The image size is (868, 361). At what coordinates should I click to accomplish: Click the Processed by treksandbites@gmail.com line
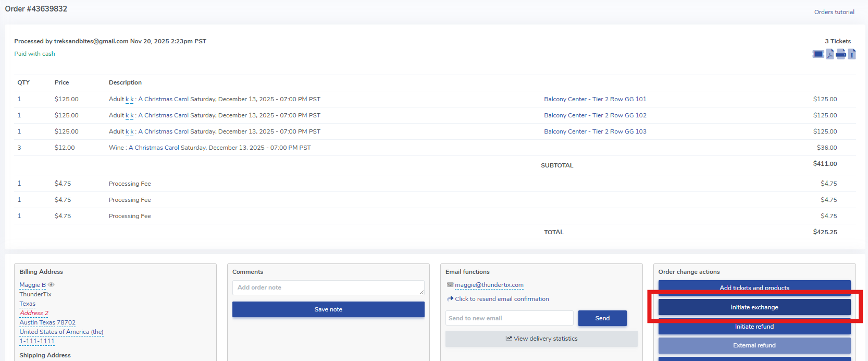click(x=110, y=41)
